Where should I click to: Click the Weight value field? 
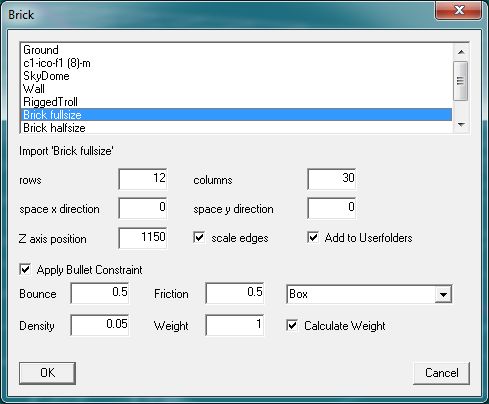235,325
